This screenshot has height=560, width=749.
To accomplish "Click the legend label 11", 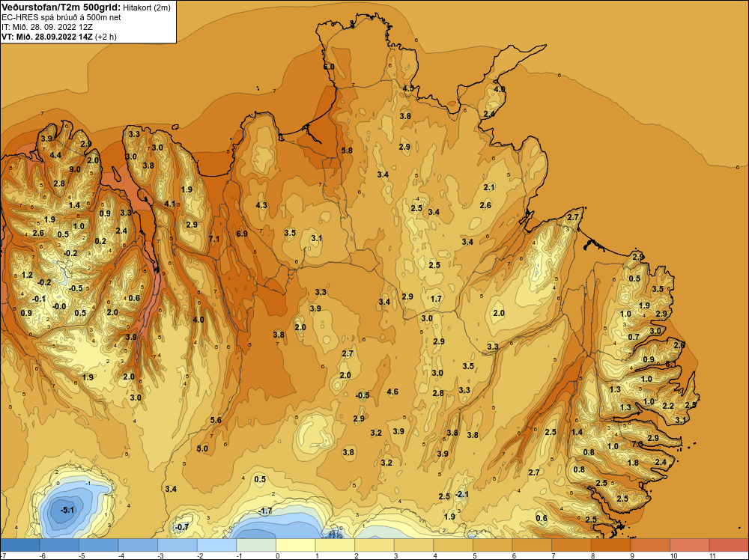I will 712,556.
